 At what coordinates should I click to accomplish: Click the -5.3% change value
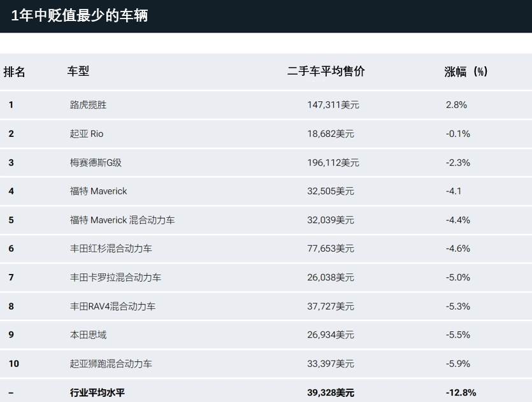click(x=458, y=306)
